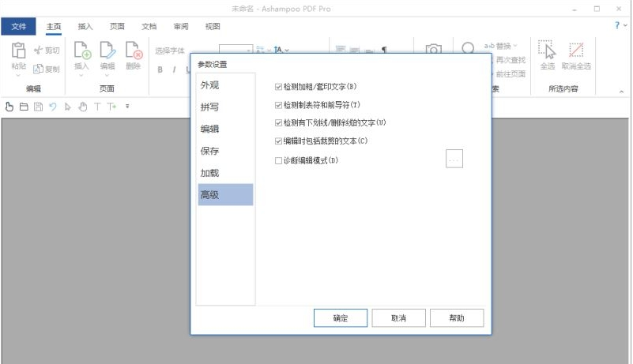Click the 粘贴 (Paste) clipboard icon

(18, 51)
